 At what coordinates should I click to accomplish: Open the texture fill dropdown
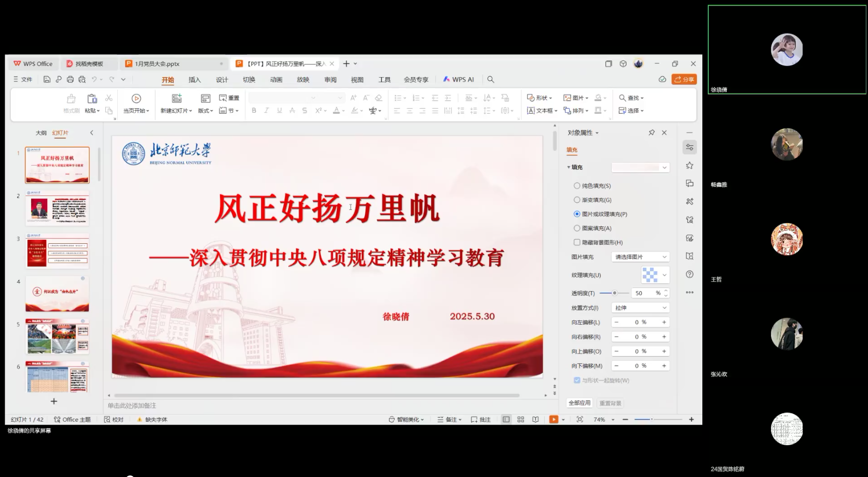(655, 275)
